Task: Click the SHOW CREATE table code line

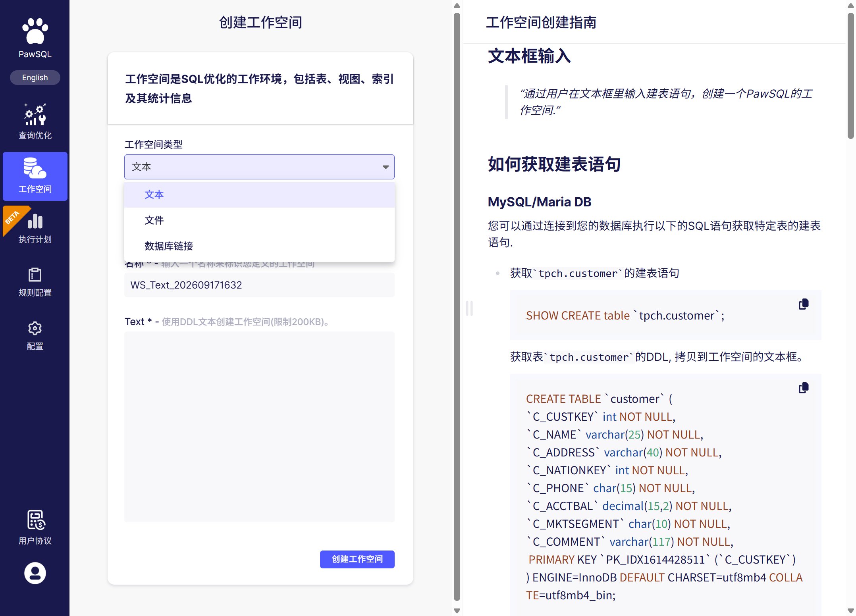Action: (x=625, y=316)
